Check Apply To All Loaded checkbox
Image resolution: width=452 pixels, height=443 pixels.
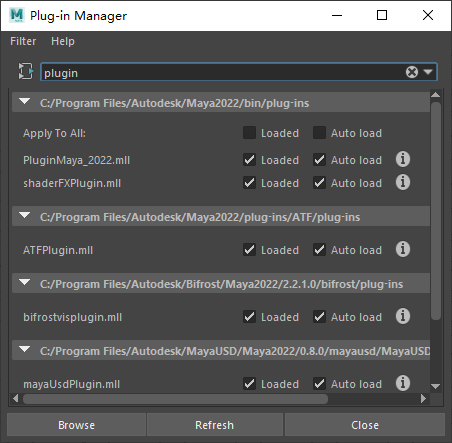[x=249, y=133]
